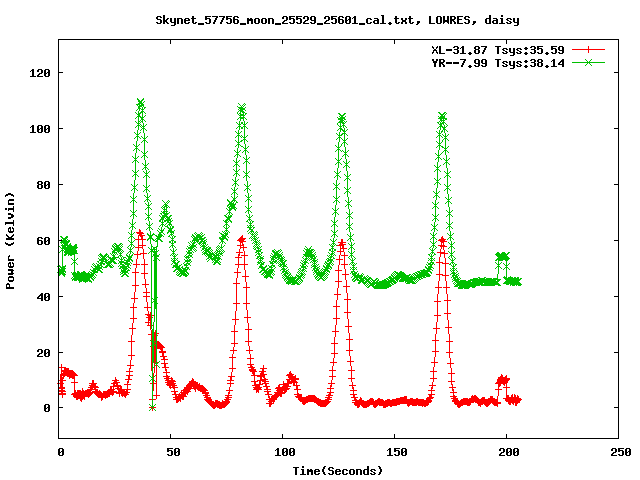
Task: Click the Power (Kelvin) y-axis label
Action: (10, 241)
